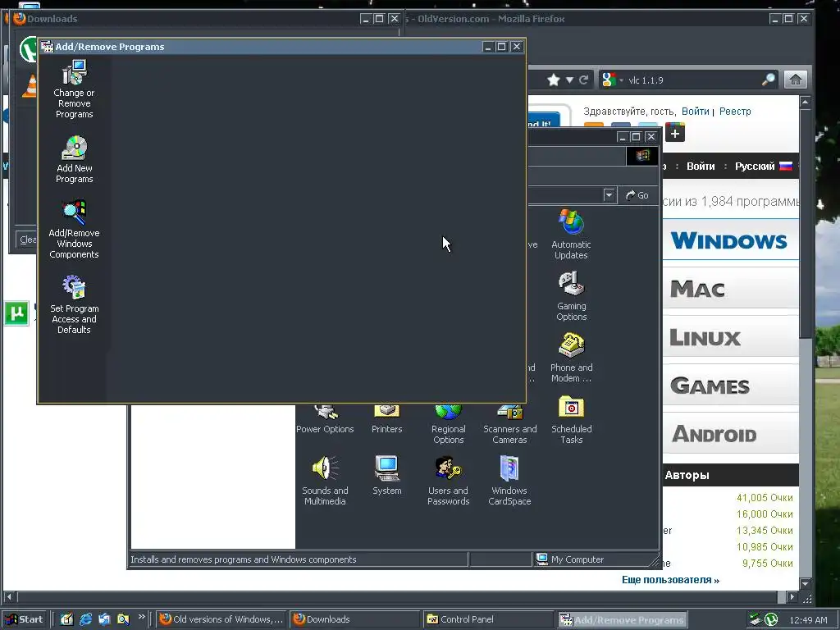Open Firefox URL history dropdown arrow
This screenshot has width=840, height=630.
point(569,80)
